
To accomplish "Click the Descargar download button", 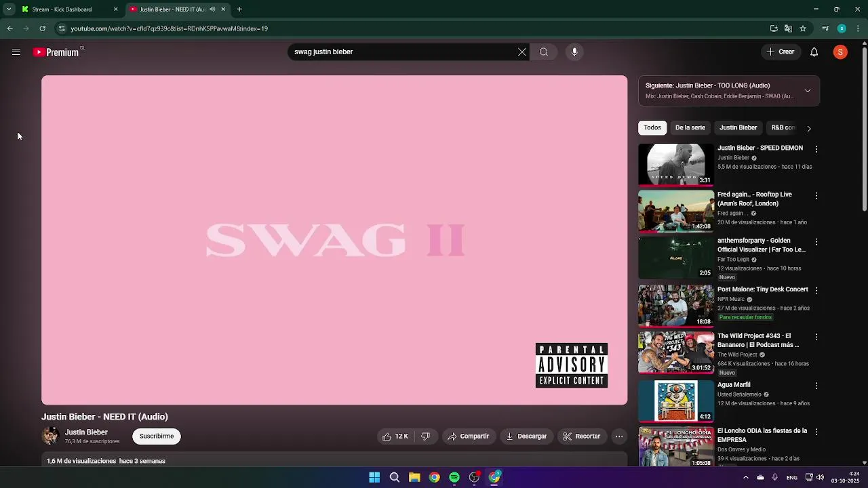I will coord(526,436).
